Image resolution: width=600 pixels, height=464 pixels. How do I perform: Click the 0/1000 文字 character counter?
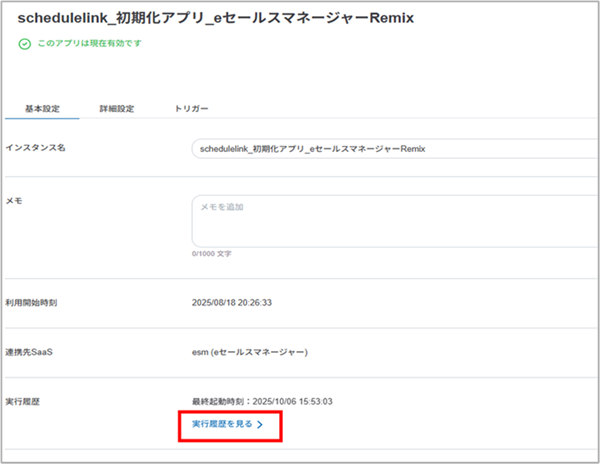pyautogui.click(x=211, y=254)
